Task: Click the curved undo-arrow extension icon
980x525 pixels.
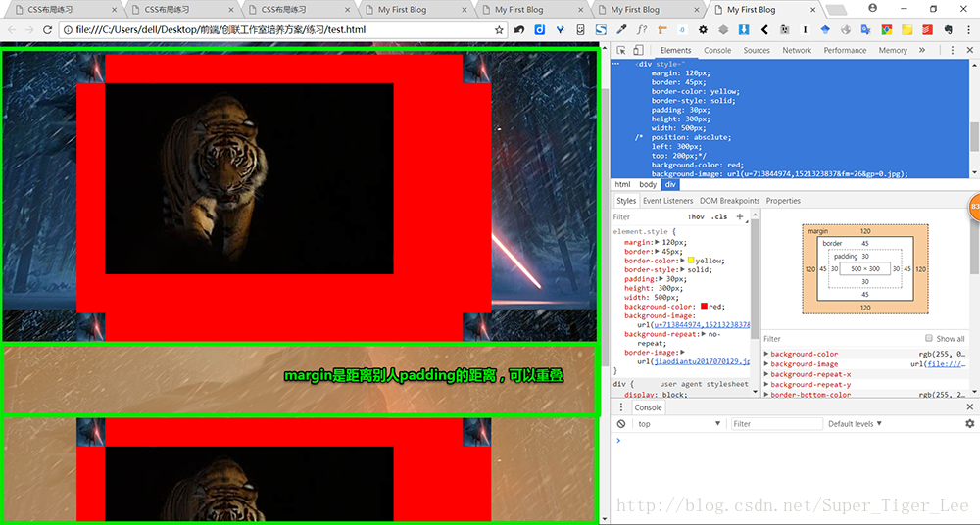Action: point(519,30)
